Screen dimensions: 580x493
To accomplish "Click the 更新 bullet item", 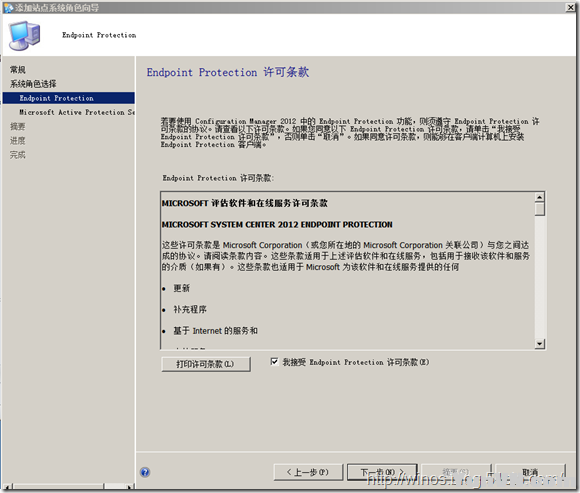I will tap(182, 288).
